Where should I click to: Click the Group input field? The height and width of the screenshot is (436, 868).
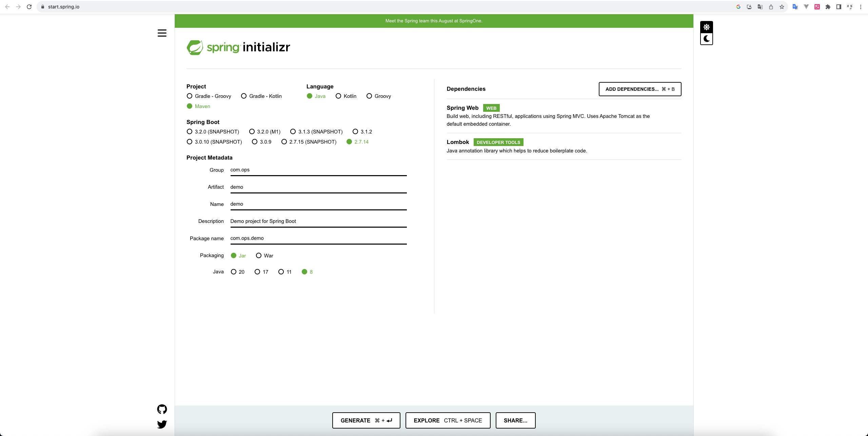pyautogui.click(x=318, y=170)
